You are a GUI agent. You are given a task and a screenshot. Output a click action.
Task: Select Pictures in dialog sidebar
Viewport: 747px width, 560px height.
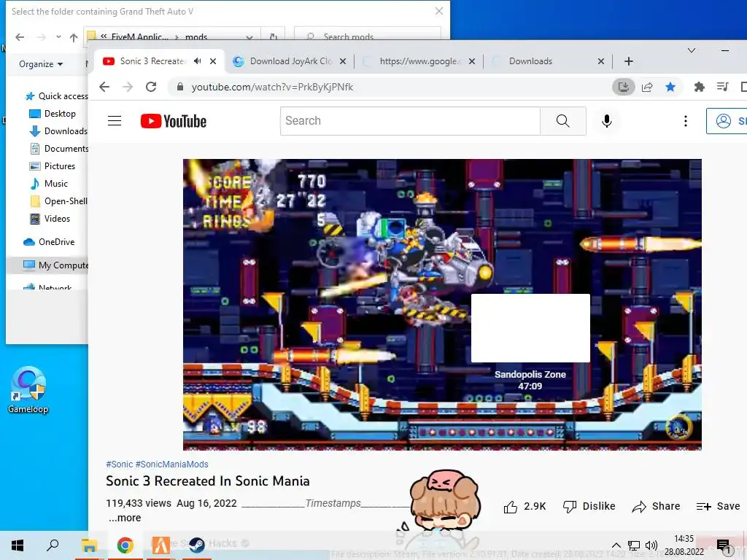52,166
